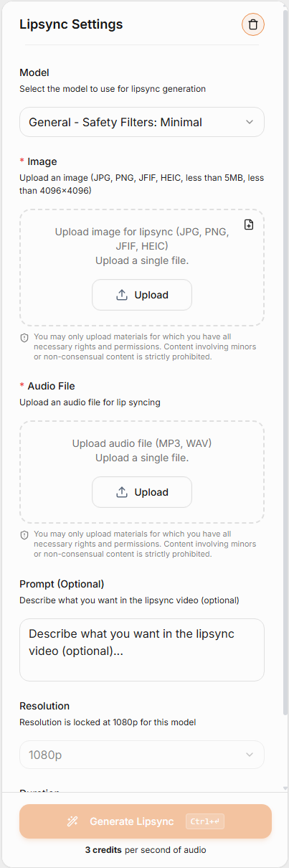The height and width of the screenshot is (868, 289).
Task: Click Upload button for image
Action: [x=142, y=295]
